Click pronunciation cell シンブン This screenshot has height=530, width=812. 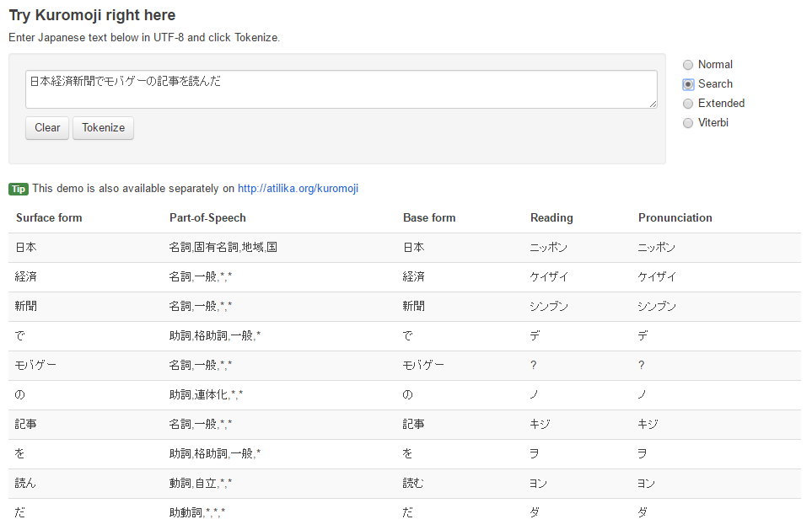click(657, 307)
